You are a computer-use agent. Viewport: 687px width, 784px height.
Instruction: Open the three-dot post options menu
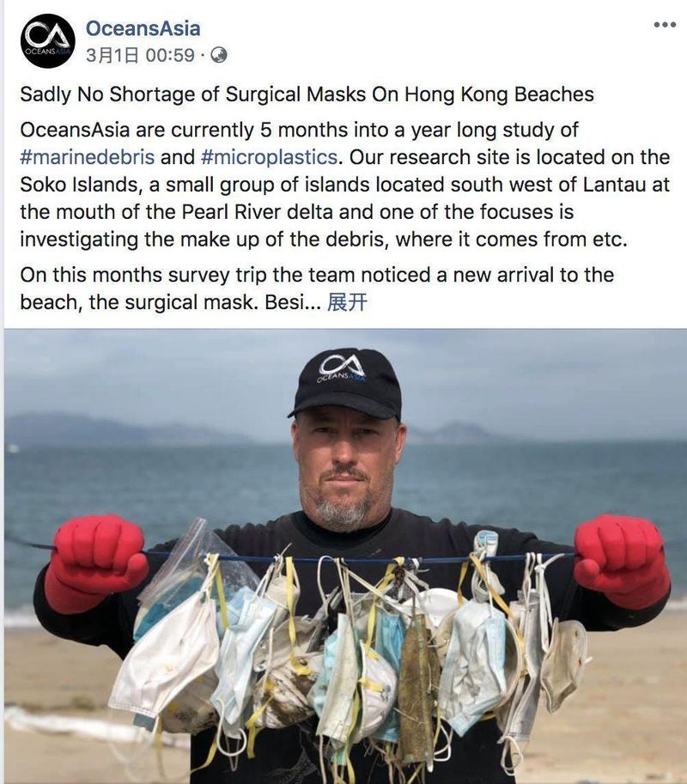coord(665,25)
